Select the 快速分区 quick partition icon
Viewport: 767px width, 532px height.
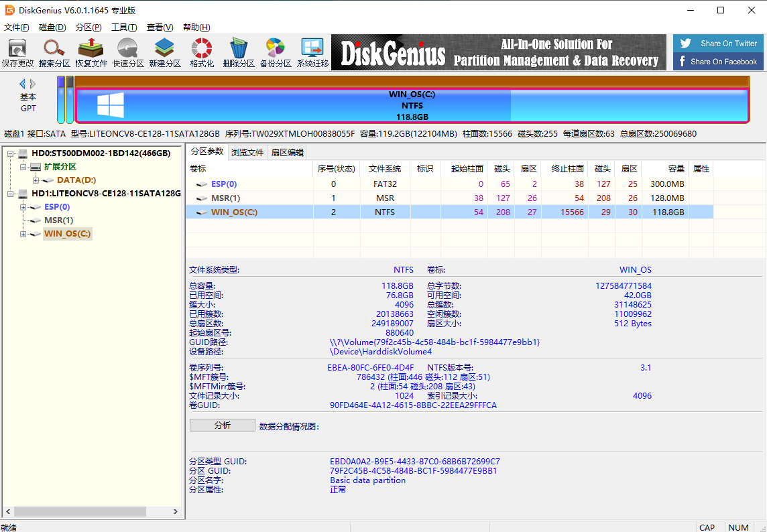pos(128,53)
